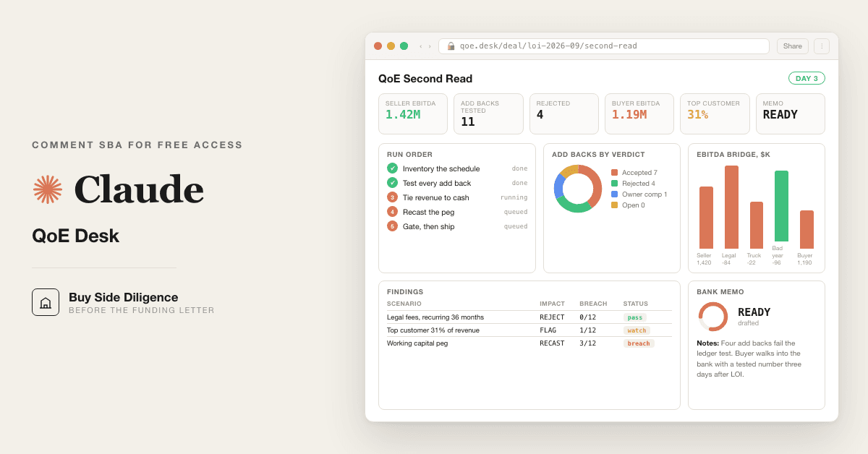Click the Claude starburst logo
The image size is (868, 454).
48,189
